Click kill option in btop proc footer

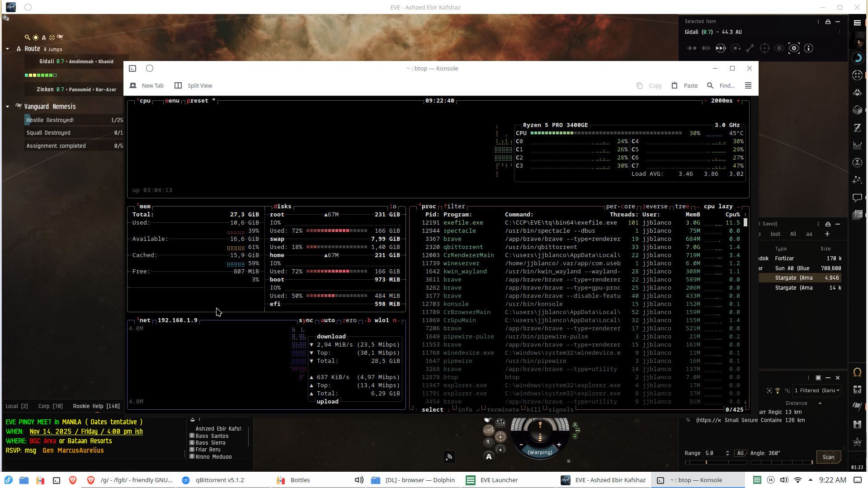pyautogui.click(x=534, y=410)
